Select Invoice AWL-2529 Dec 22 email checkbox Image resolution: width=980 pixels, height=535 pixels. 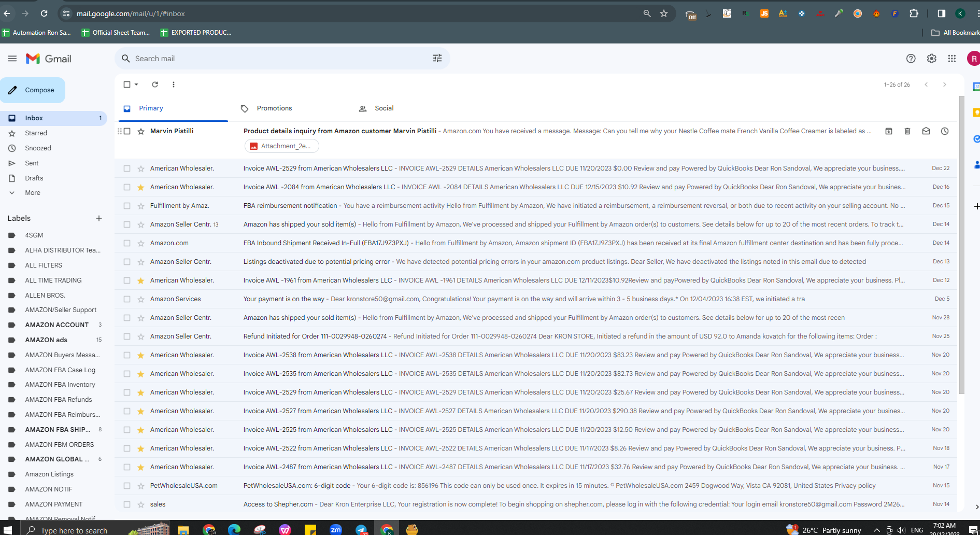coord(127,168)
